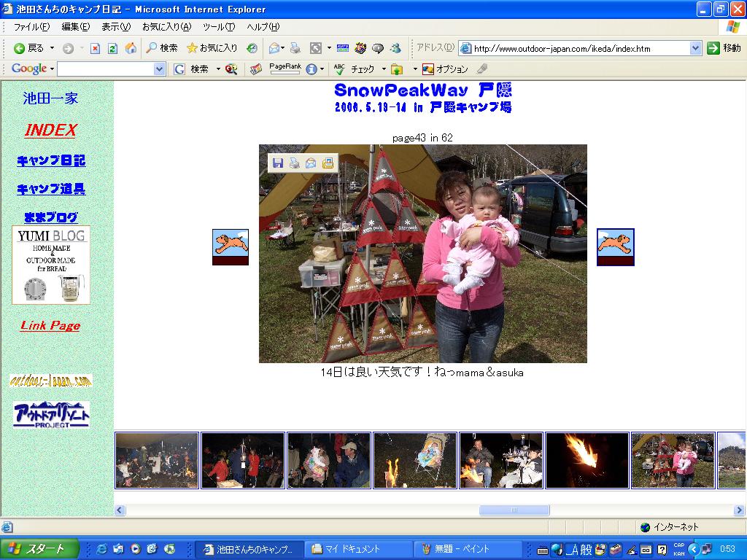Open the Home page icon
This screenshot has height=560, width=747.
[x=131, y=48]
